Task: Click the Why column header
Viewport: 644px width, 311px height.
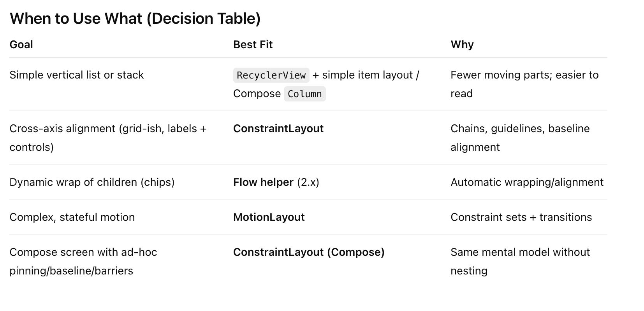Action: (x=462, y=45)
